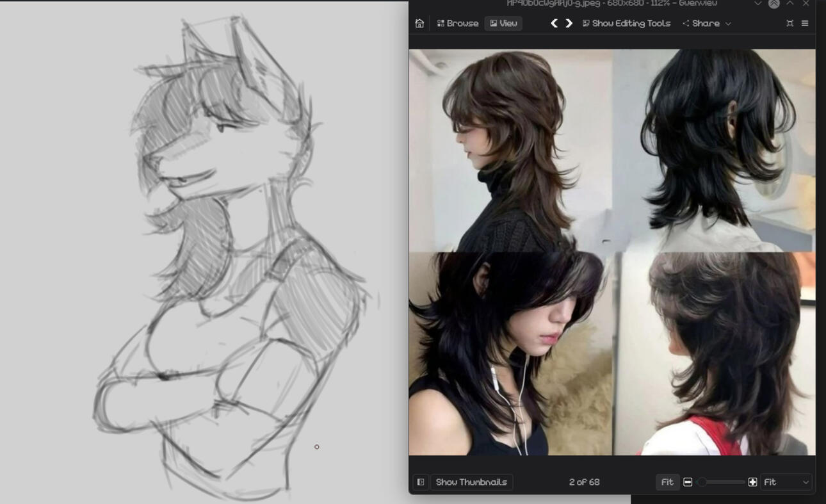
Task: Click the title bar down-chevron button
Action: tap(757, 4)
